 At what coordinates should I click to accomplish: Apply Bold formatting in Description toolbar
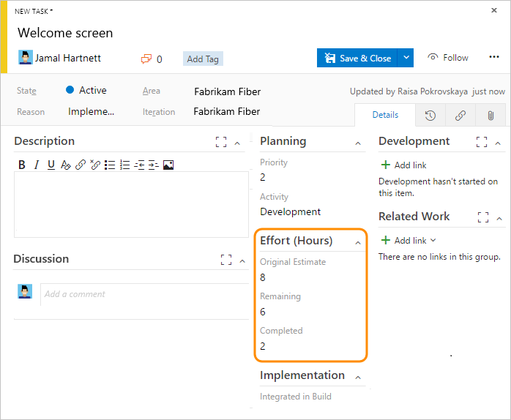[22, 165]
